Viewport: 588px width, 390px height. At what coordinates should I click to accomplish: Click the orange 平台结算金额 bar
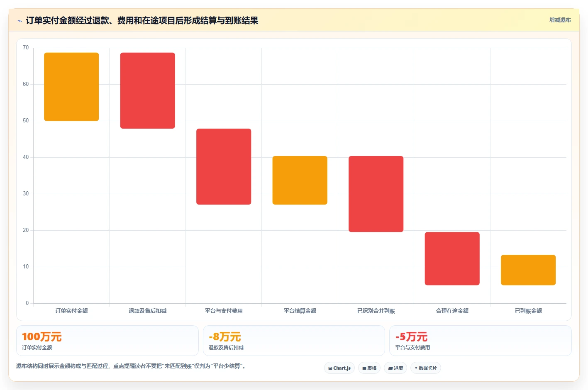point(300,180)
